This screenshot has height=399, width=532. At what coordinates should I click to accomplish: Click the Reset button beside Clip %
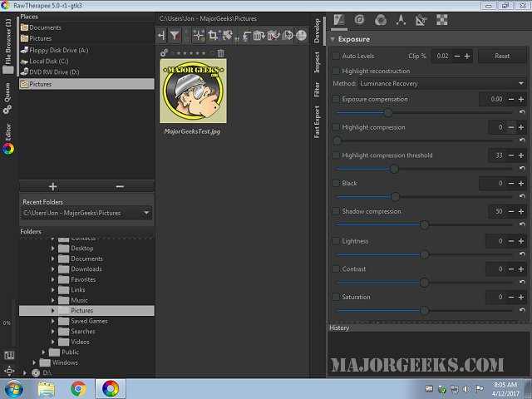502,56
